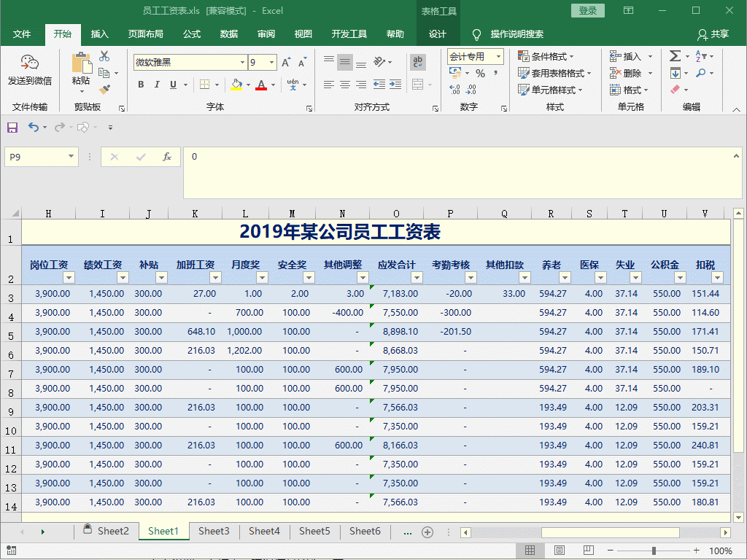Open filter dropdown for 公积金 column
The height and width of the screenshot is (560, 747).
[680, 277]
